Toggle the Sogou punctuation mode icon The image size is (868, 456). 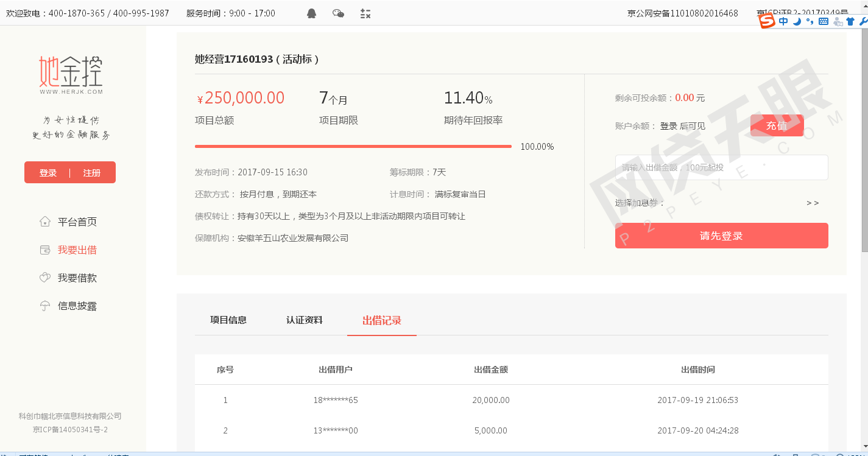[x=810, y=21]
